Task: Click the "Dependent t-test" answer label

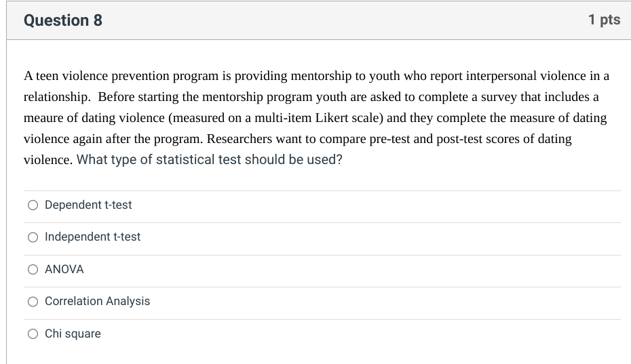Action: [x=88, y=205]
